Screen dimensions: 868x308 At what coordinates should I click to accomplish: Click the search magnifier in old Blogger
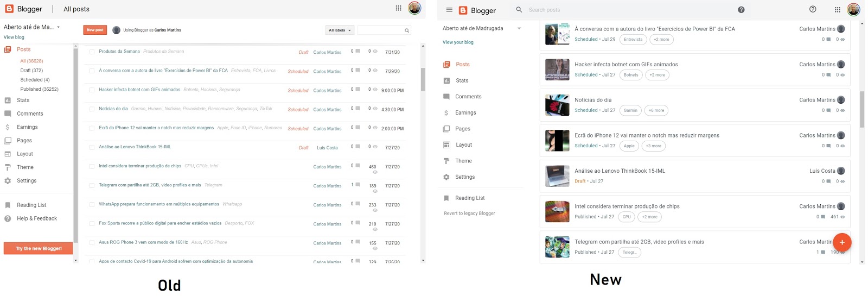tap(406, 30)
